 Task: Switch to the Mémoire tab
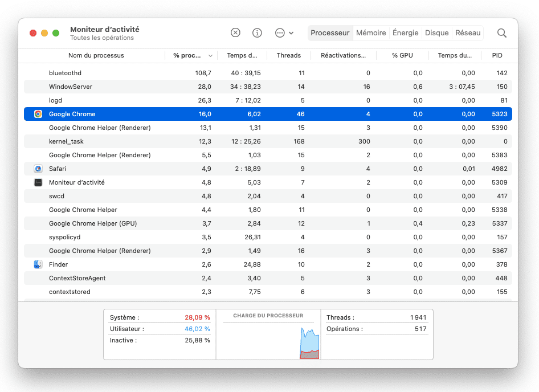(371, 33)
